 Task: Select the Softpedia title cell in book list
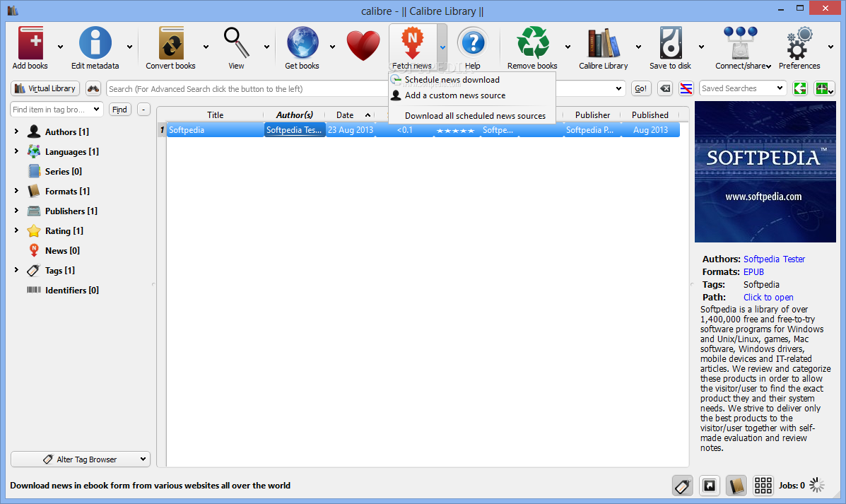pyautogui.click(x=216, y=130)
